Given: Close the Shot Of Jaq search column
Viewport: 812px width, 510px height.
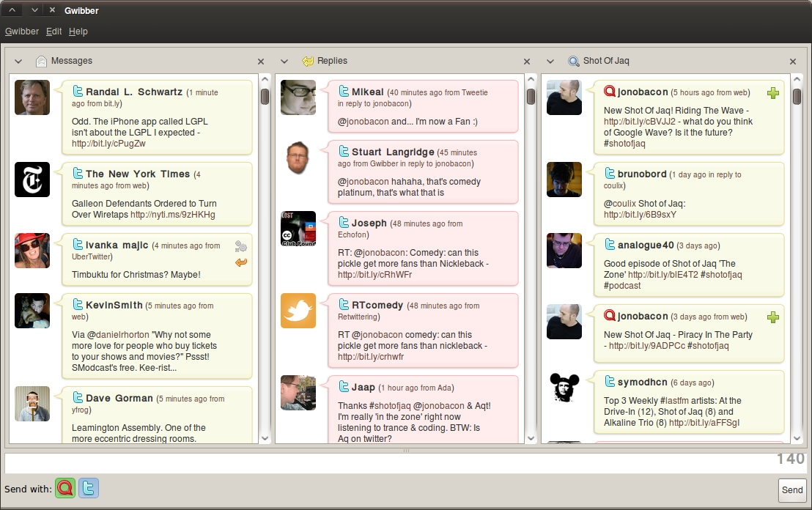Looking at the screenshot, I should click(793, 62).
